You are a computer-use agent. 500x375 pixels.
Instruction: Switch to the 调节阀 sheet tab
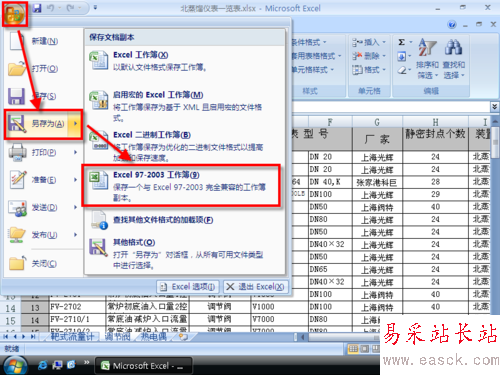(118, 337)
